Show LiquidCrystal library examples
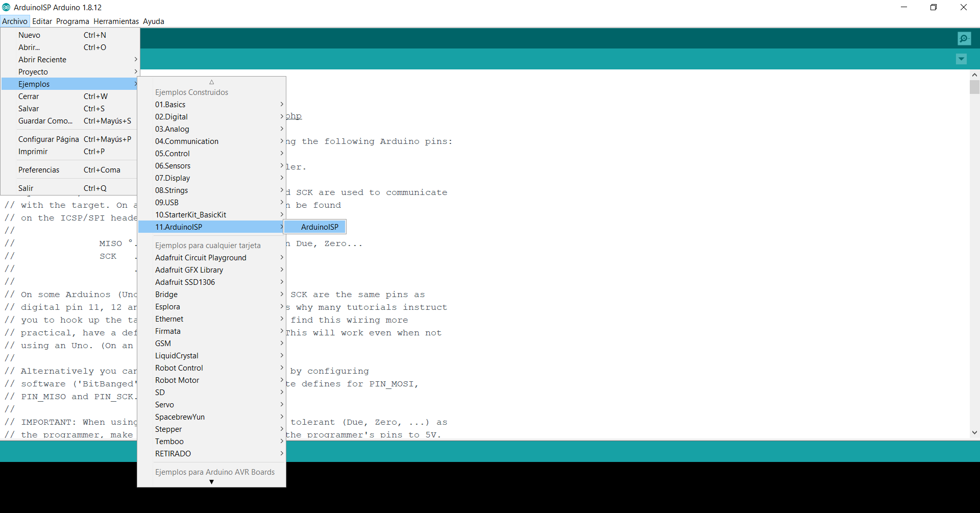The width and height of the screenshot is (980, 513). point(211,356)
